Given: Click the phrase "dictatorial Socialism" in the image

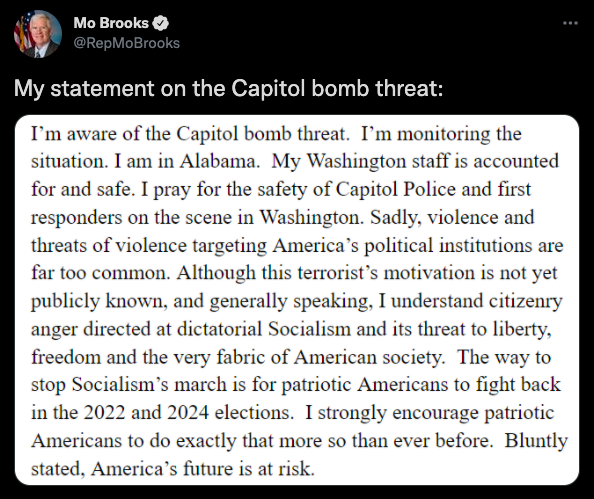Looking at the screenshot, I should coord(264,329).
